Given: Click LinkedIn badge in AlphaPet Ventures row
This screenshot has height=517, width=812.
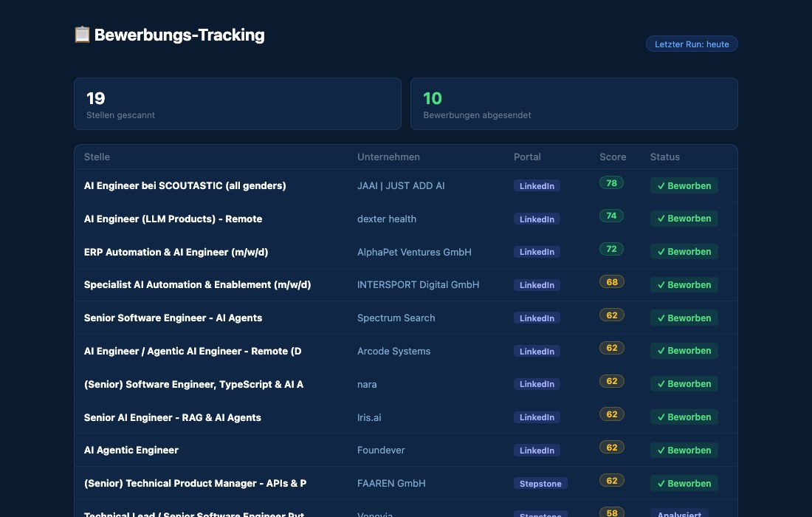Looking at the screenshot, I should [x=537, y=252].
